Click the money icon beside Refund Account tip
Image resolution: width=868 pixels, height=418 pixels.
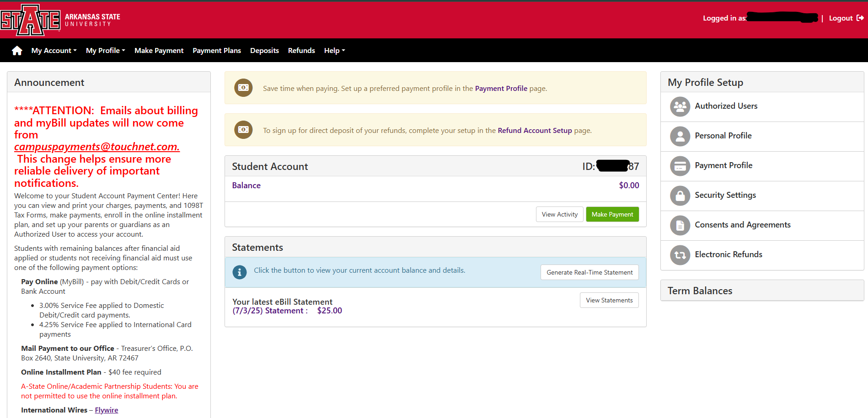pos(243,130)
